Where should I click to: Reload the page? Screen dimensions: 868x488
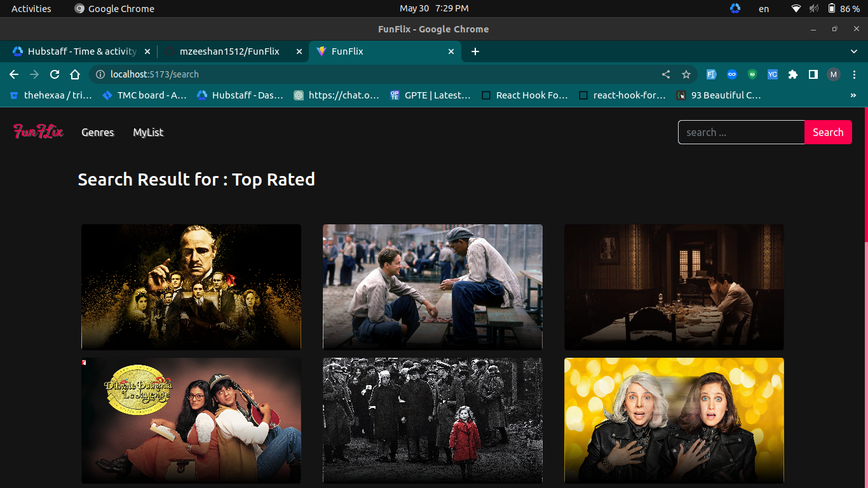(x=55, y=74)
